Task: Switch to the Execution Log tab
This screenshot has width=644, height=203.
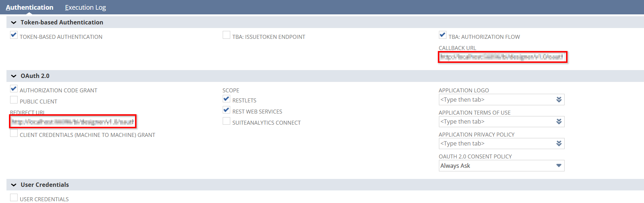Action: click(x=85, y=8)
